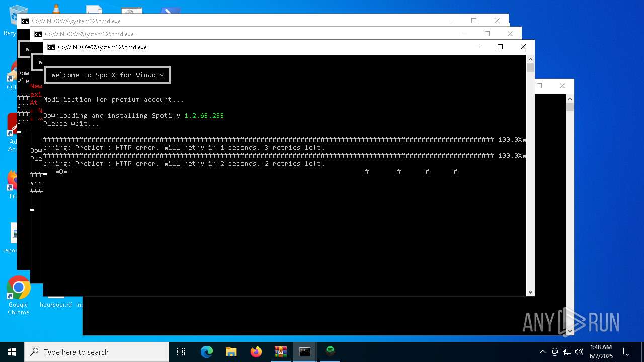Close the rearmost cmd.exe window
The height and width of the screenshot is (362, 644).
pyautogui.click(x=497, y=21)
